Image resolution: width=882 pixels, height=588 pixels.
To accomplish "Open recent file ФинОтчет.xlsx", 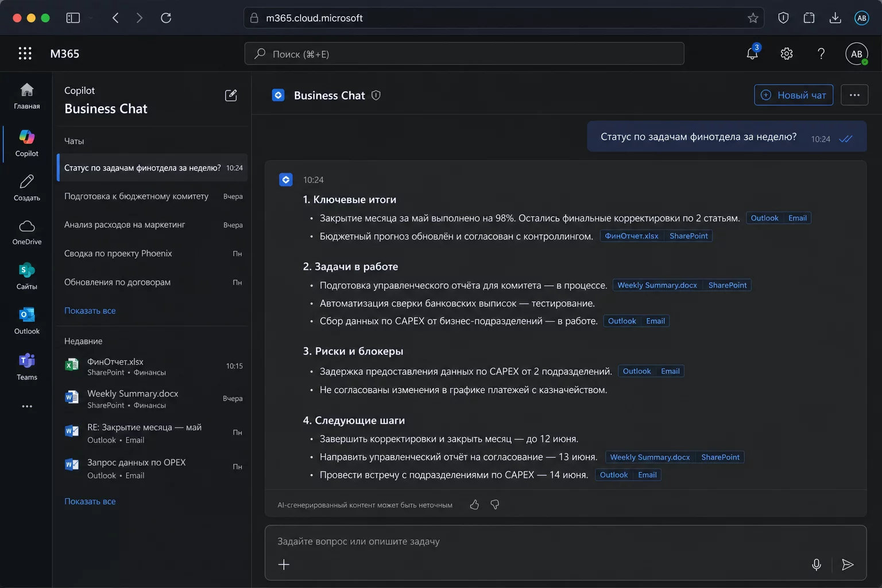I will (x=153, y=366).
